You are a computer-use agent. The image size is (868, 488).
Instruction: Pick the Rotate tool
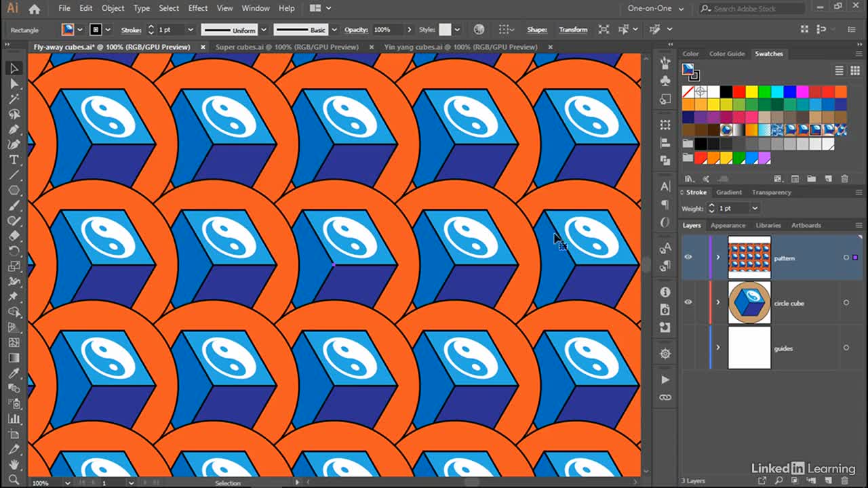click(14, 251)
